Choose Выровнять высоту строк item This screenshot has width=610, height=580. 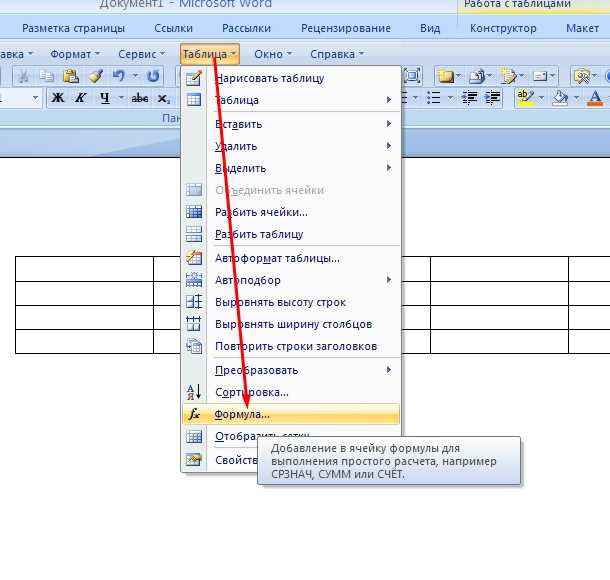pyautogui.click(x=291, y=302)
